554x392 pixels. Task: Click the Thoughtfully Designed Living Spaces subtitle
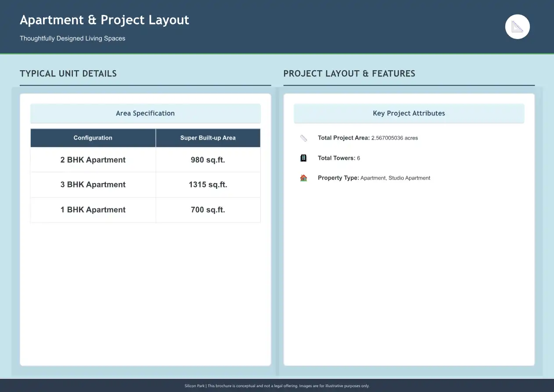click(72, 39)
